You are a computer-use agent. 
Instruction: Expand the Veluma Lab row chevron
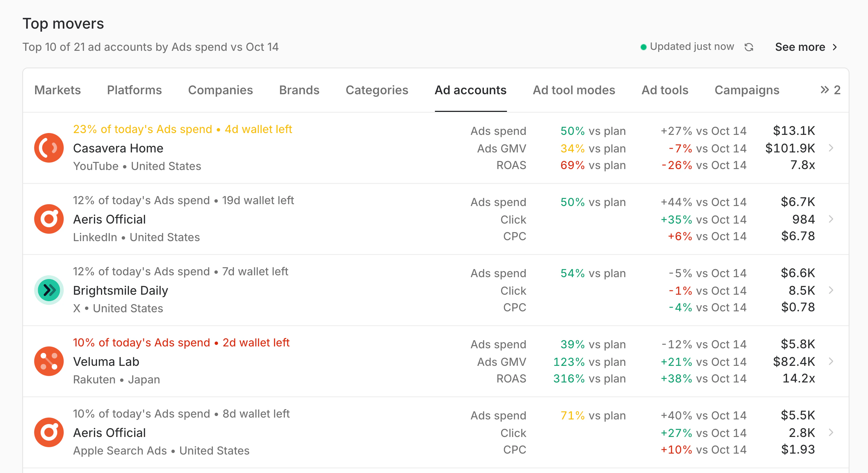831,361
